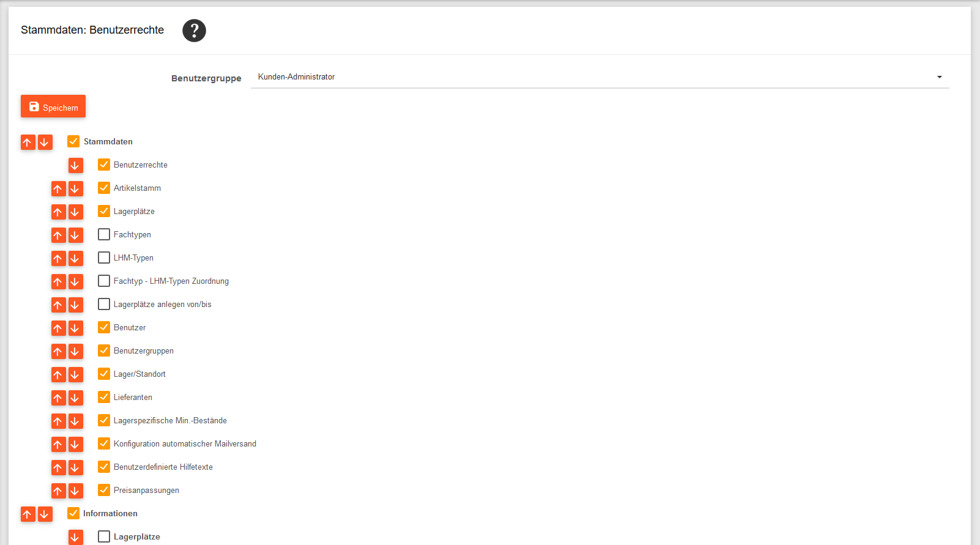Uncheck the Lagerplätze permission under Stammdaten

(104, 211)
